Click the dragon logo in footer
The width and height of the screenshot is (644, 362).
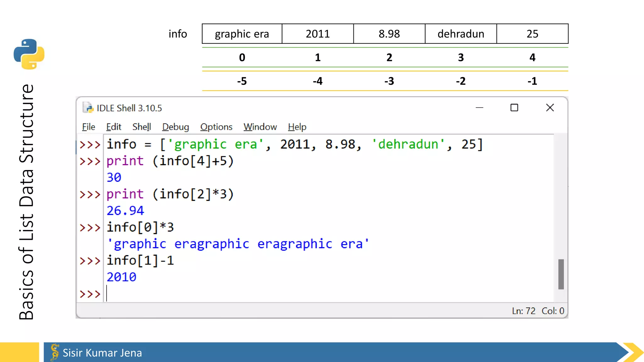pos(54,352)
